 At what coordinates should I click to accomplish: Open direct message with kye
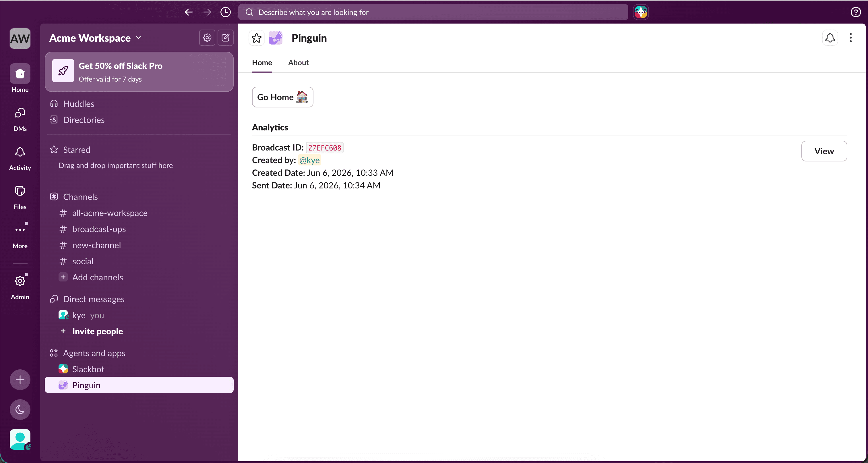click(x=139, y=315)
